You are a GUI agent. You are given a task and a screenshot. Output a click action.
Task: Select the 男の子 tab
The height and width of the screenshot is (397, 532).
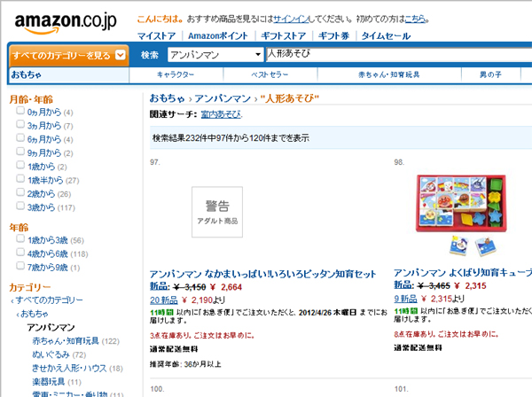tap(490, 74)
